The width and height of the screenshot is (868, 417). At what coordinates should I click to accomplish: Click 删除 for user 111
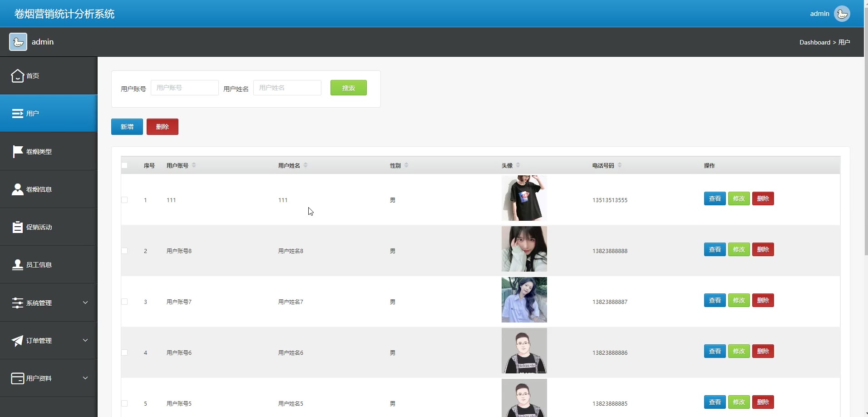pos(763,199)
